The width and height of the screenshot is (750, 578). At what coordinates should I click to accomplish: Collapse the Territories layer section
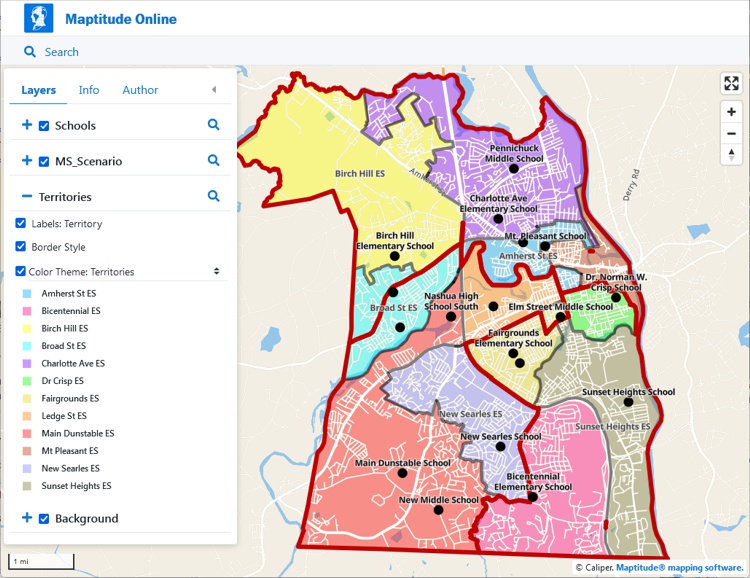click(x=27, y=197)
